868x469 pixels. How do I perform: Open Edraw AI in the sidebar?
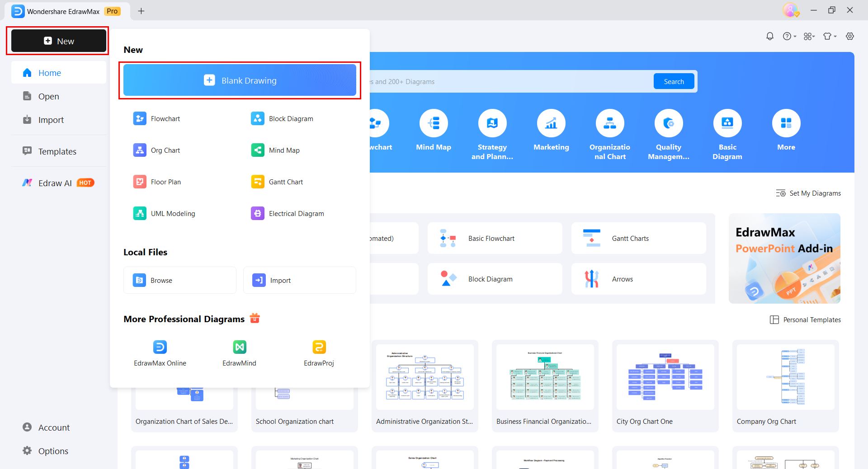click(59, 183)
